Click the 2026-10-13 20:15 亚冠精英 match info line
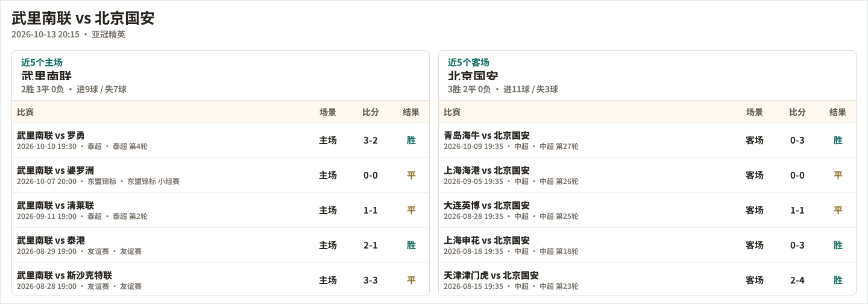Screen dimensions: 868x304 point(68,34)
